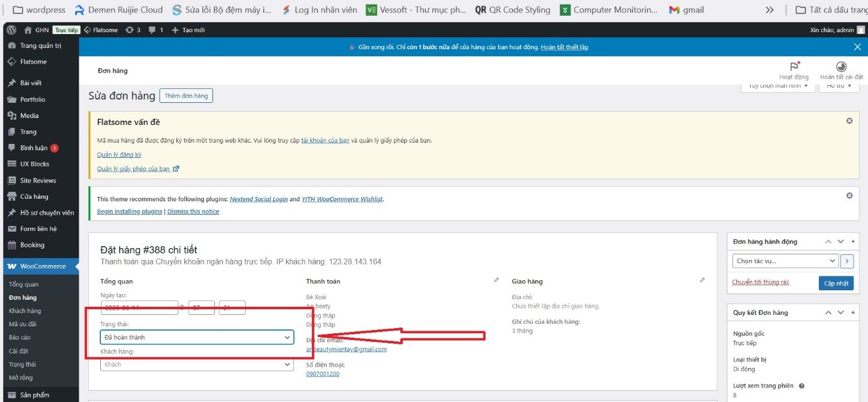
Task: Click Dismiss this notice link
Action: [193, 211]
